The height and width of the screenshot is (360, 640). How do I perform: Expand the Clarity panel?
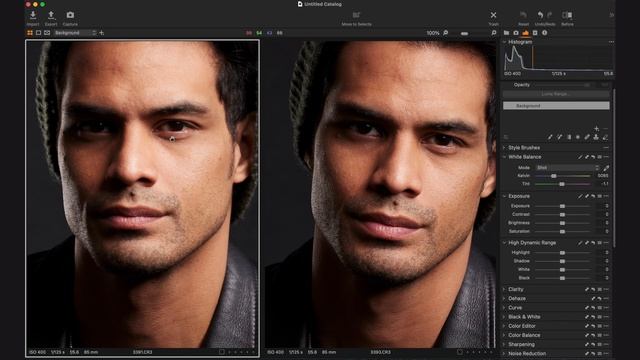(504, 289)
